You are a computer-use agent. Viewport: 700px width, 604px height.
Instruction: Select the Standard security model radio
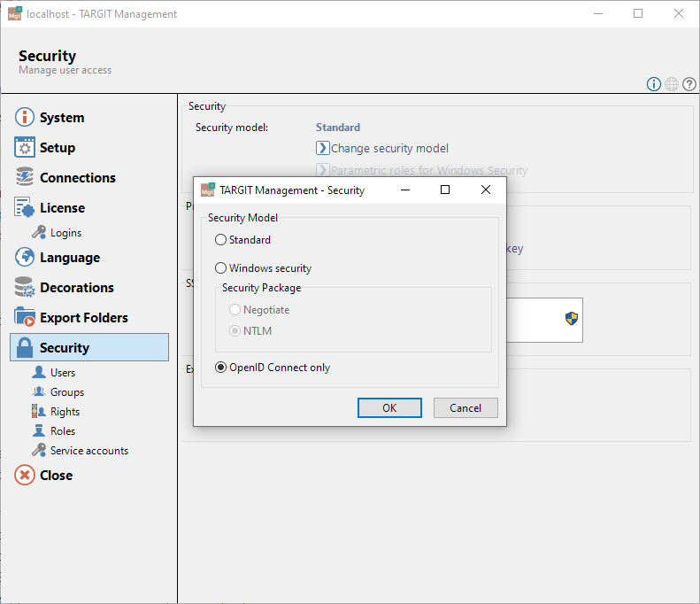click(x=220, y=240)
